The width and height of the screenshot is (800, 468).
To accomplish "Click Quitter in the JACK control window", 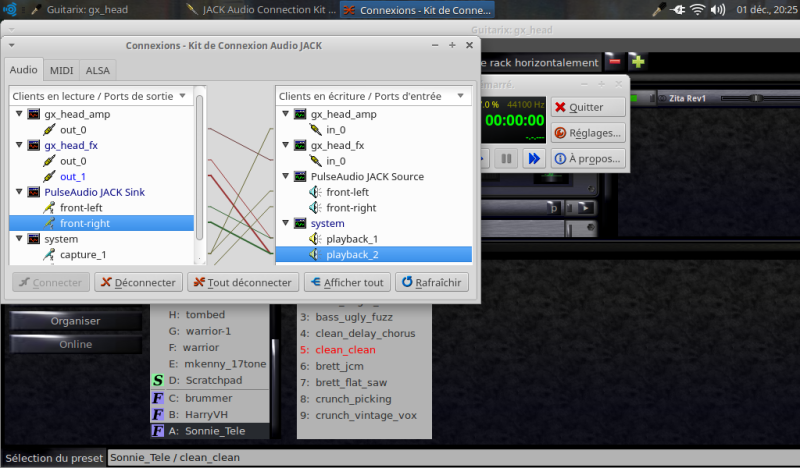I will 588,107.
